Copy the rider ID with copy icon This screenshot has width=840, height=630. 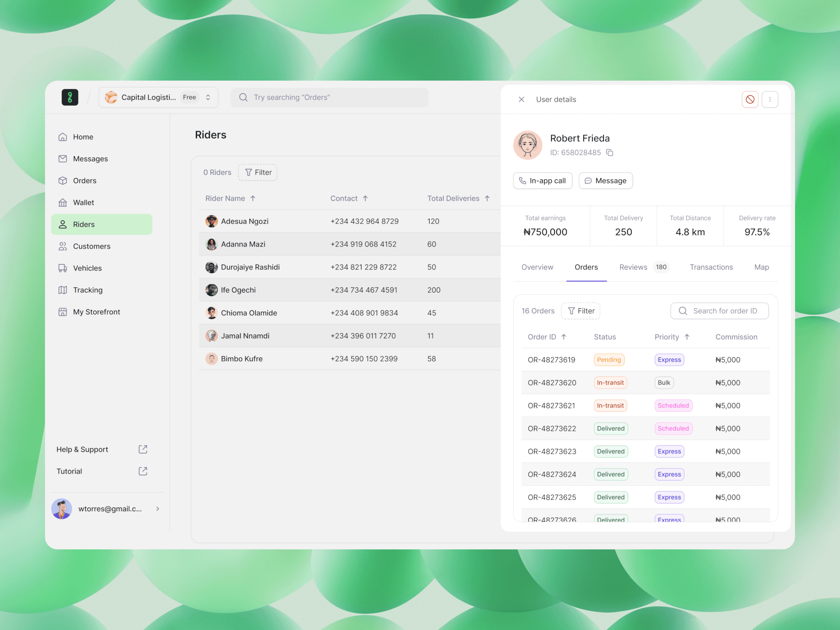pos(610,153)
